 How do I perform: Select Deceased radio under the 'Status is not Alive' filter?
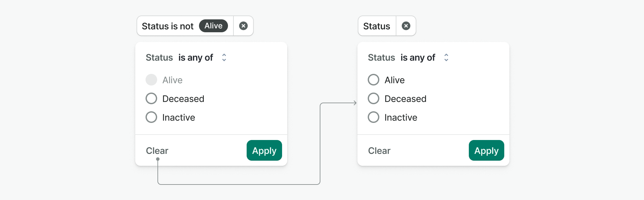(x=151, y=98)
